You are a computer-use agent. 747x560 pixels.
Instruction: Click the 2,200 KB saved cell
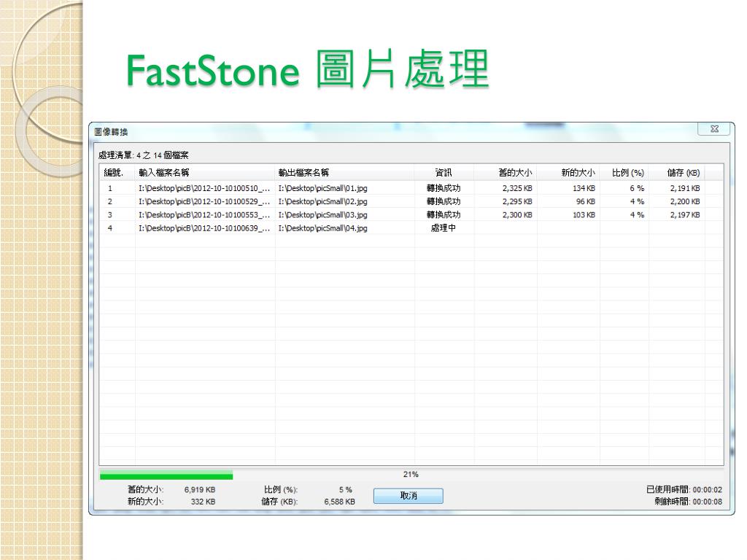pos(685,201)
